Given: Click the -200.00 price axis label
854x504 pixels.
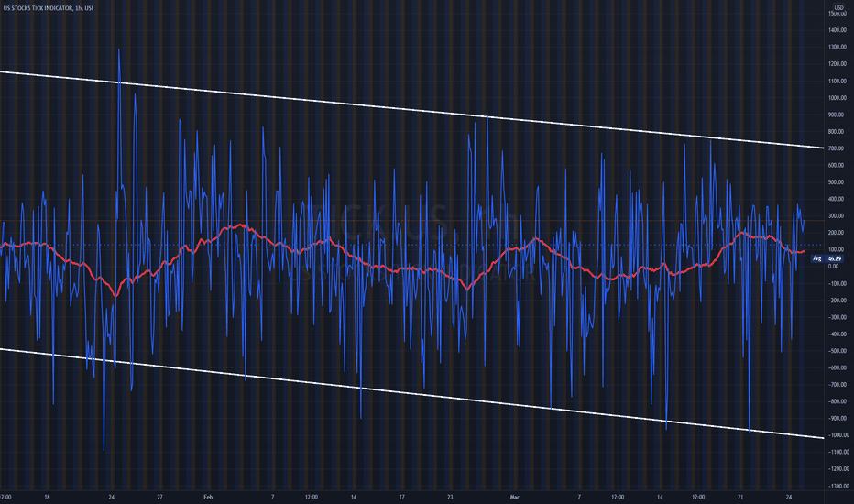Looking at the screenshot, I should point(838,301).
